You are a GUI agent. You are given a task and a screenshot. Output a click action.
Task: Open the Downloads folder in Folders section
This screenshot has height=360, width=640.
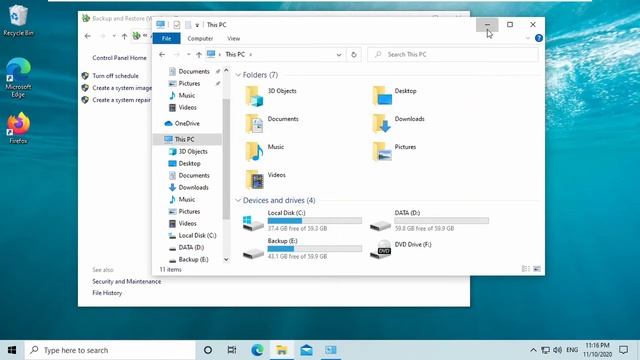point(382,124)
